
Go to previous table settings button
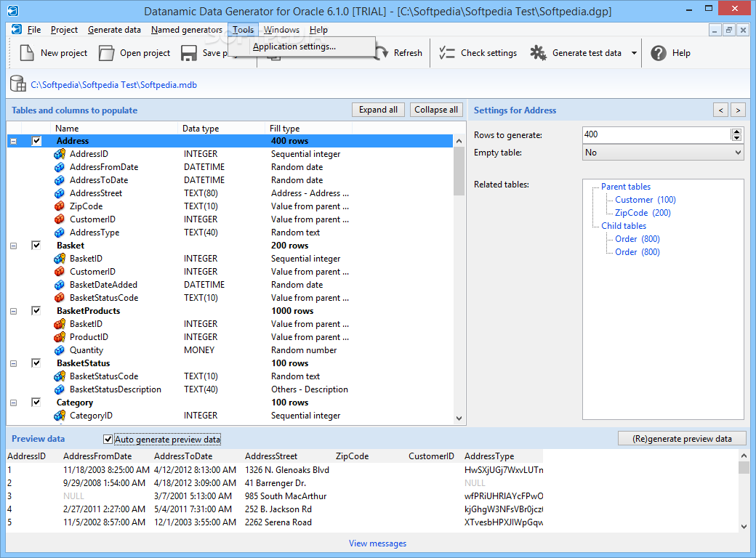click(x=721, y=110)
